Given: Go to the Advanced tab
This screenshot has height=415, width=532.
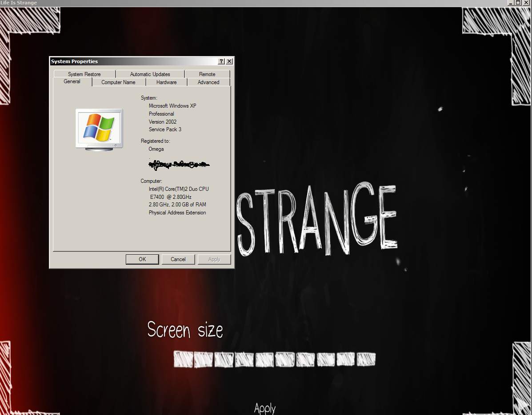Looking at the screenshot, I should pos(208,82).
